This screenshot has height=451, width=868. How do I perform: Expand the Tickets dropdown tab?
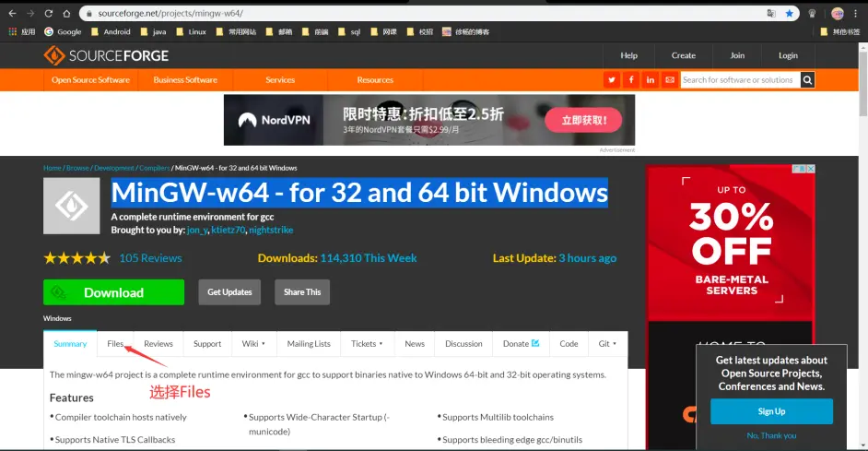[x=367, y=344]
